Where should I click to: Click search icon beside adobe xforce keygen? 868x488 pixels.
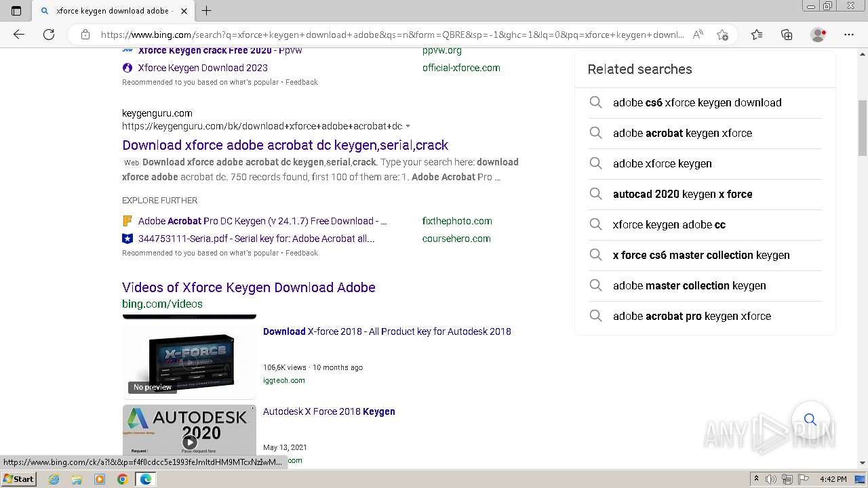[x=595, y=163]
